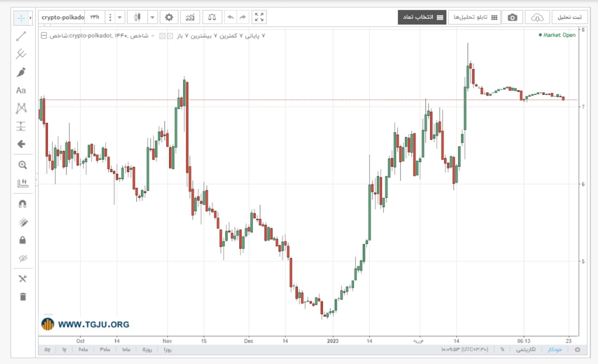Expand the cursor tool options arrow

tap(31, 18)
